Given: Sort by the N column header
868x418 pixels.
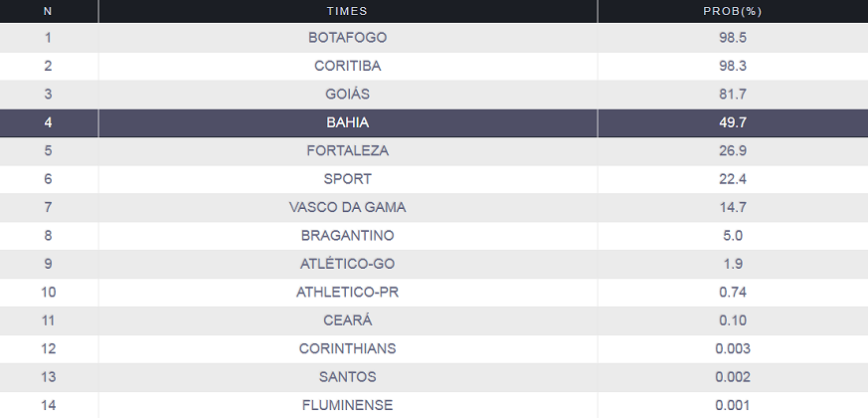Looking at the screenshot, I should (x=48, y=11).
